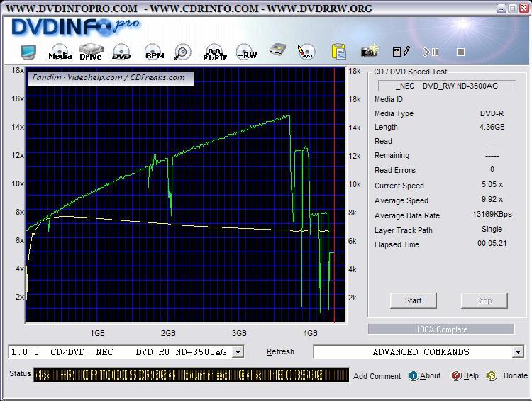Open the PI/PIF scan tool
The image size is (532, 401).
(215, 52)
